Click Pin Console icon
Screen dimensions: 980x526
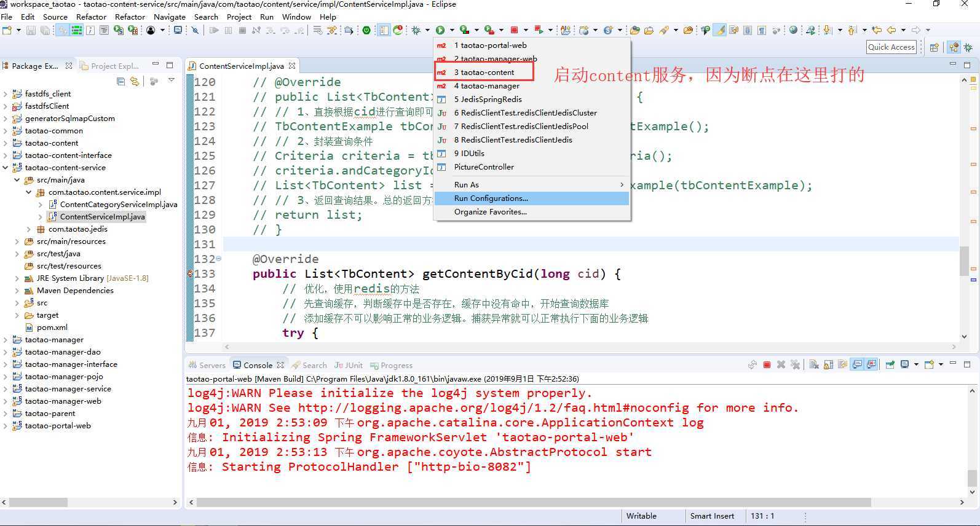pos(891,365)
